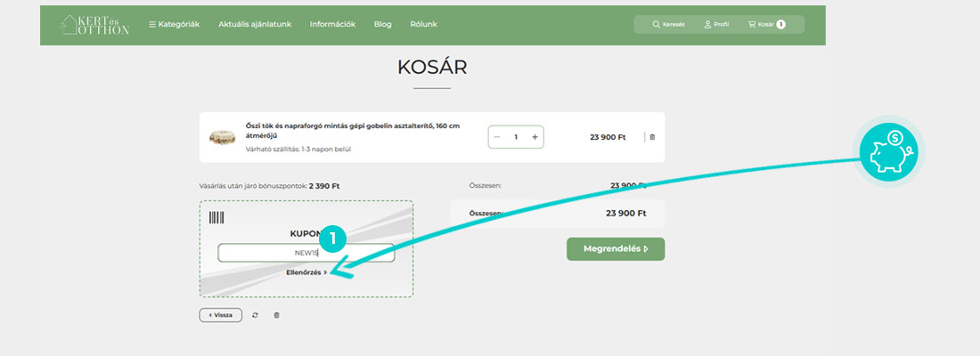Viewport: 980px width, 356px height.
Task: Increase quantity with plus button
Action: [535, 137]
